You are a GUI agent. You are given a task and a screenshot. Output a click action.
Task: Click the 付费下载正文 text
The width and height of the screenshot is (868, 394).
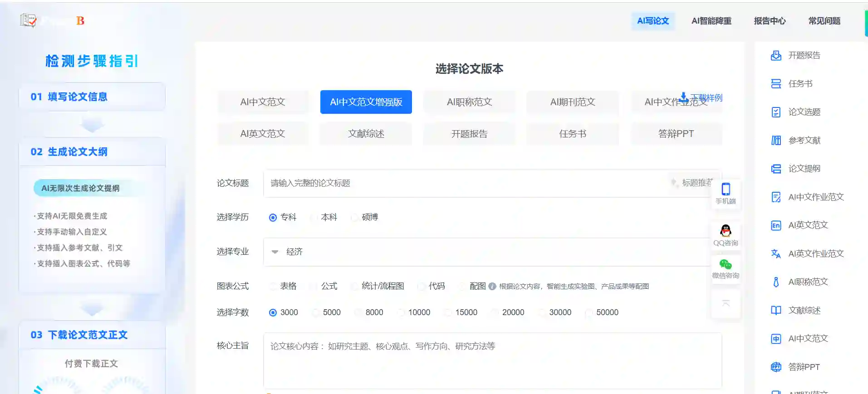(x=91, y=364)
